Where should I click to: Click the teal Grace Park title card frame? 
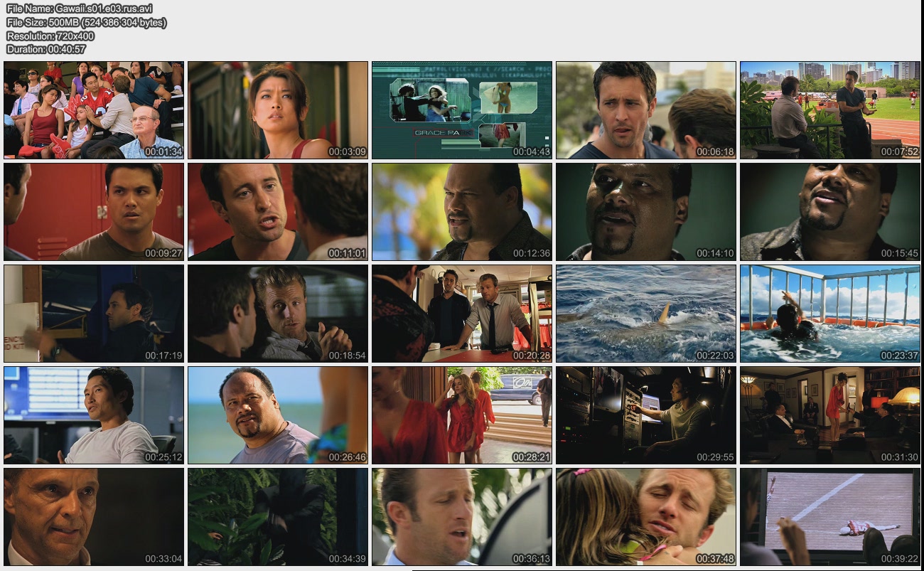[x=462, y=110]
